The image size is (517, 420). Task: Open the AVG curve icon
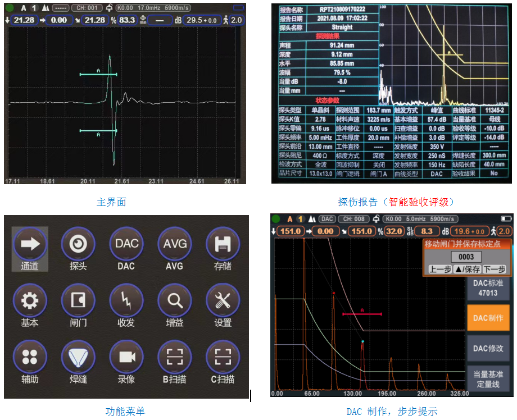[x=174, y=244]
